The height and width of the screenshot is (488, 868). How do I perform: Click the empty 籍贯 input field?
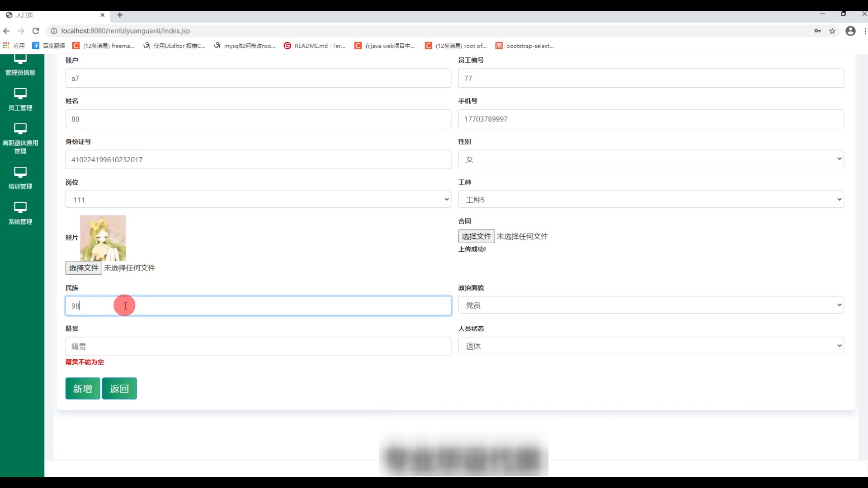click(x=258, y=347)
